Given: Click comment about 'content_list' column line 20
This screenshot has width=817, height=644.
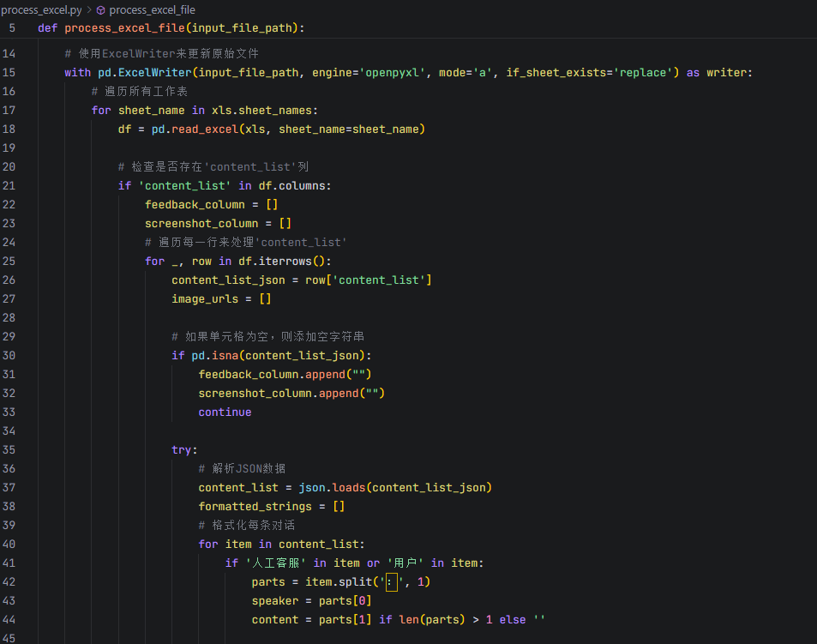Looking at the screenshot, I should (x=213, y=166).
